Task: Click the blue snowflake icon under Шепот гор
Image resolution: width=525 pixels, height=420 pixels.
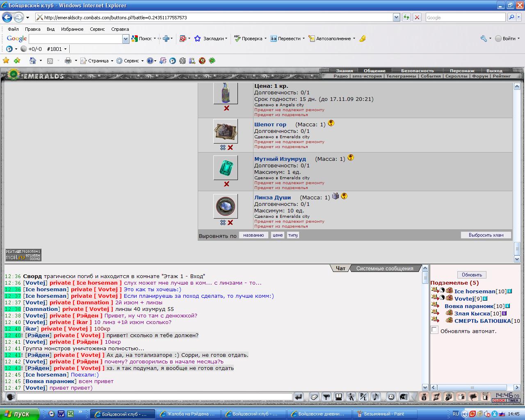Action: 223,147
